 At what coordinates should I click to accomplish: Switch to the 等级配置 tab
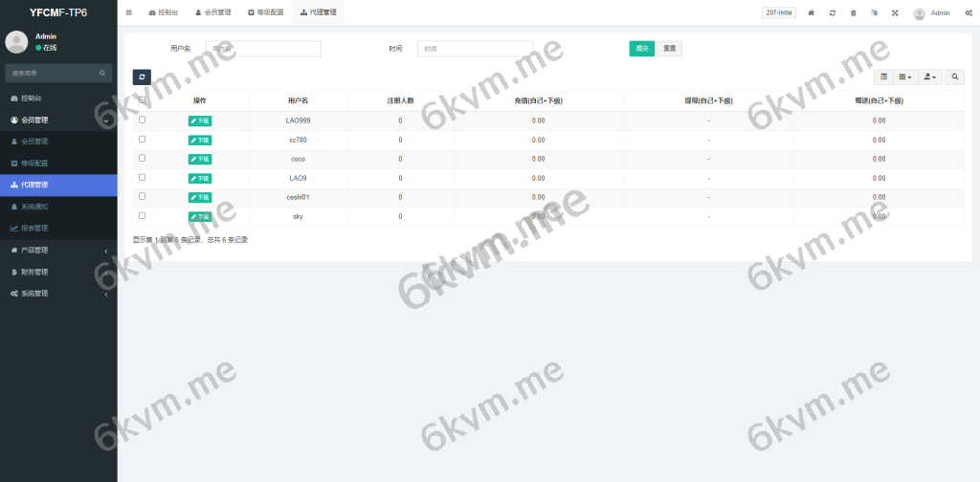(x=264, y=13)
